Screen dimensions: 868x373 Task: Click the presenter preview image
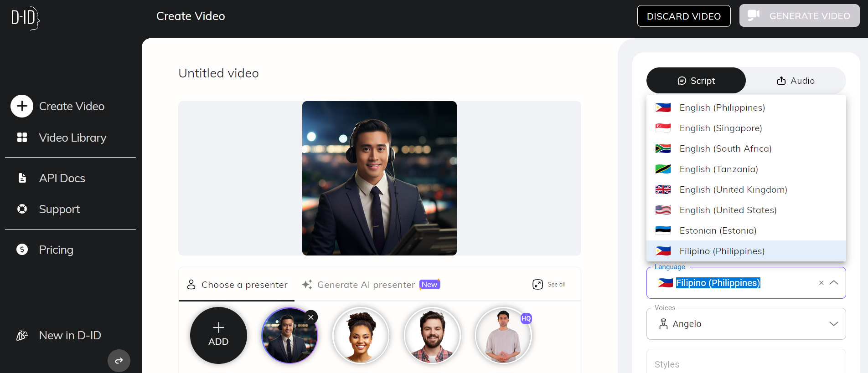[379, 178]
